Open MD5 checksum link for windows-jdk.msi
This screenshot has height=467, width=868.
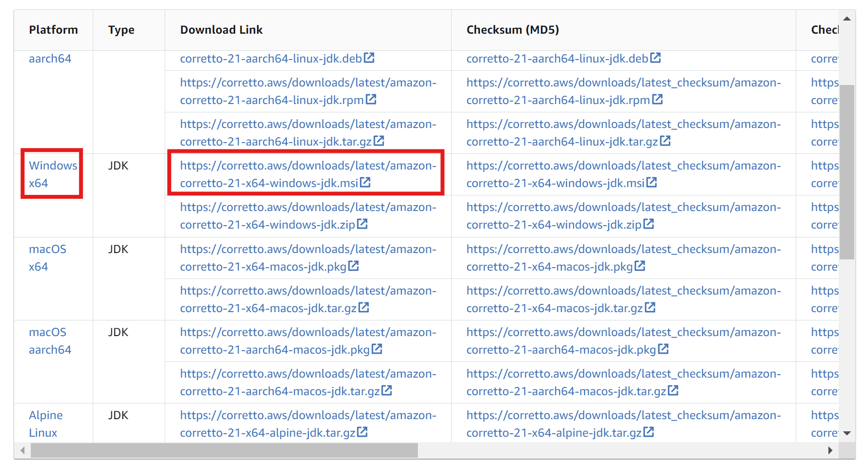624,174
